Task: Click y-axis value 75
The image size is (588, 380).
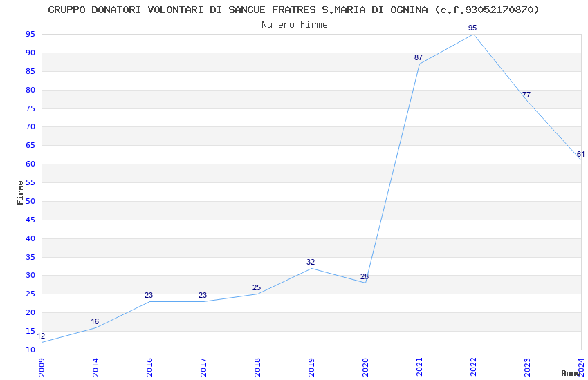Action: [30, 109]
